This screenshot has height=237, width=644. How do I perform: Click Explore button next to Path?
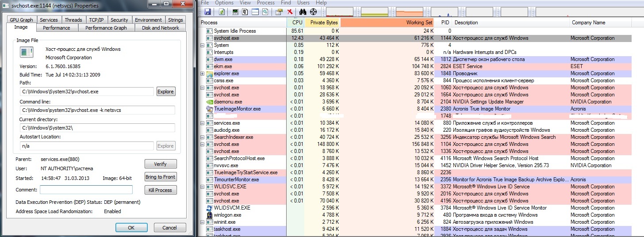(166, 92)
